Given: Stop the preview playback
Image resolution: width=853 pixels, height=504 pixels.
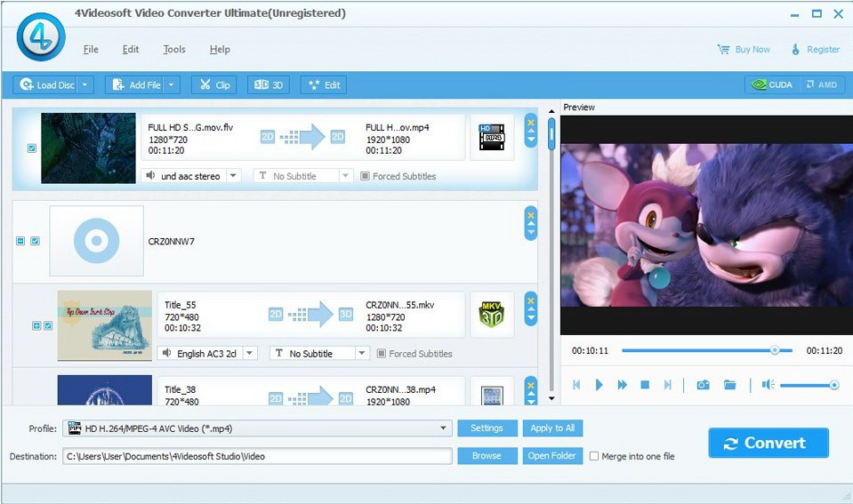Looking at the screenshot, I should (645, 385).
